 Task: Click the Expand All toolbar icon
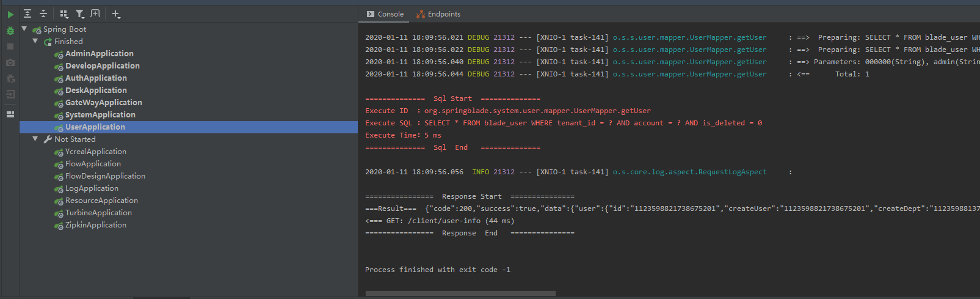point(27,13)
